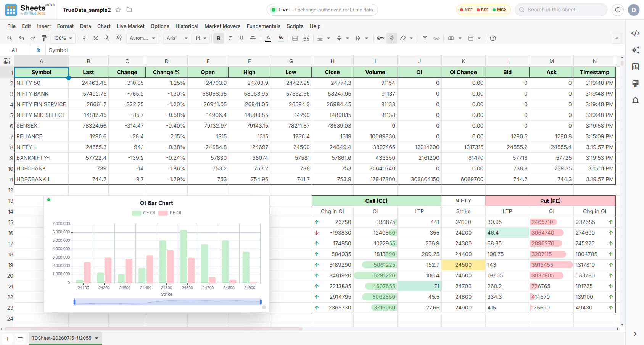Toggle bold formatting
The width and height of the screenshot is (644, 345).
(219, 38)
